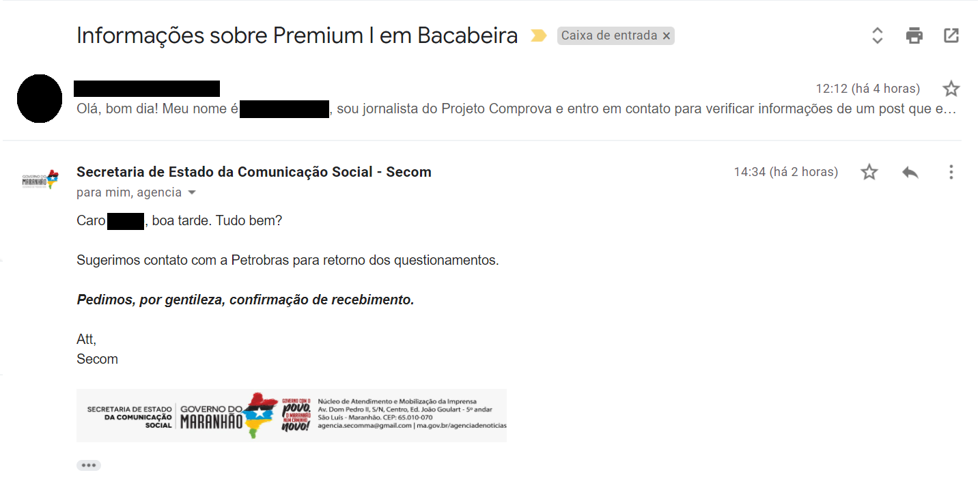Click the Governo do Maranhão sender avatar
The height and width of the screenshot is (477, 980).
click(x=40, y=180)
